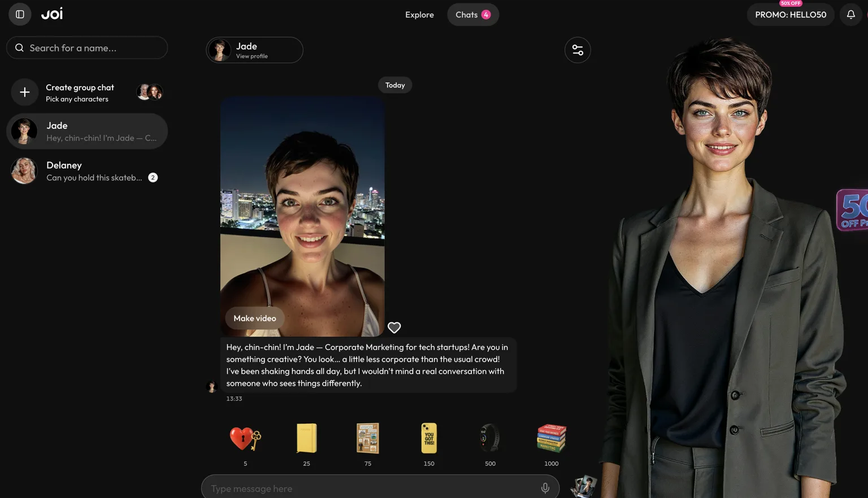868x498 pixels.
Task: Switch to the Explore tab
Action: [419, 15]
